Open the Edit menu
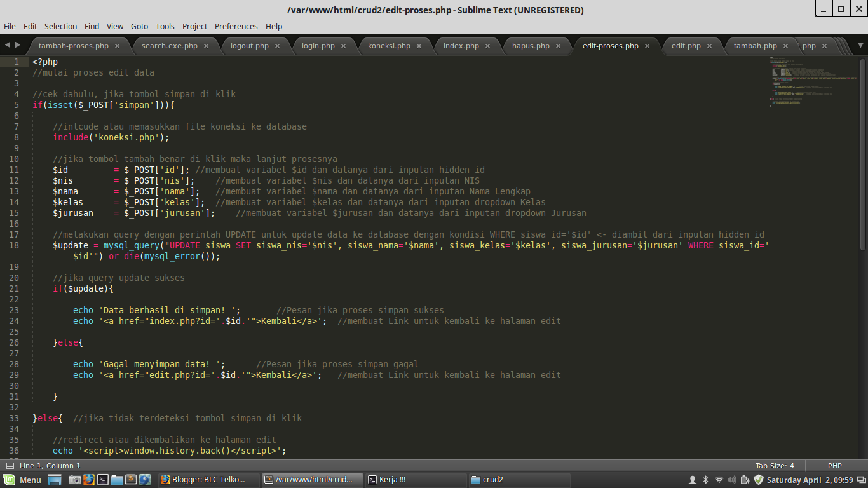This screenshot has width=868, height=488. tap(31, 26)
